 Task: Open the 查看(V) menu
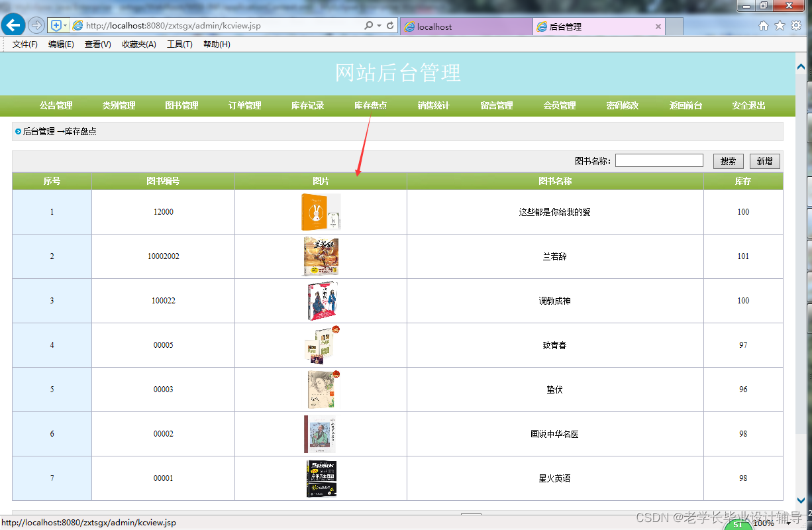pos(97,44)
